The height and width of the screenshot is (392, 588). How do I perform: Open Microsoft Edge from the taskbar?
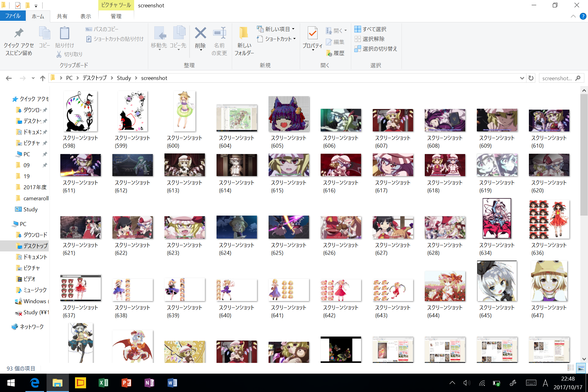(x=35, y=383)
